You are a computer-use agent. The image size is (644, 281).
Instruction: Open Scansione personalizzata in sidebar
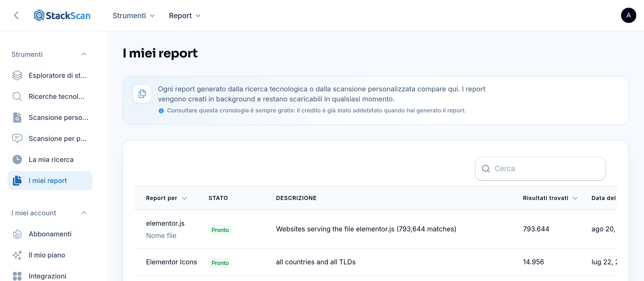[x=50, y=117]
